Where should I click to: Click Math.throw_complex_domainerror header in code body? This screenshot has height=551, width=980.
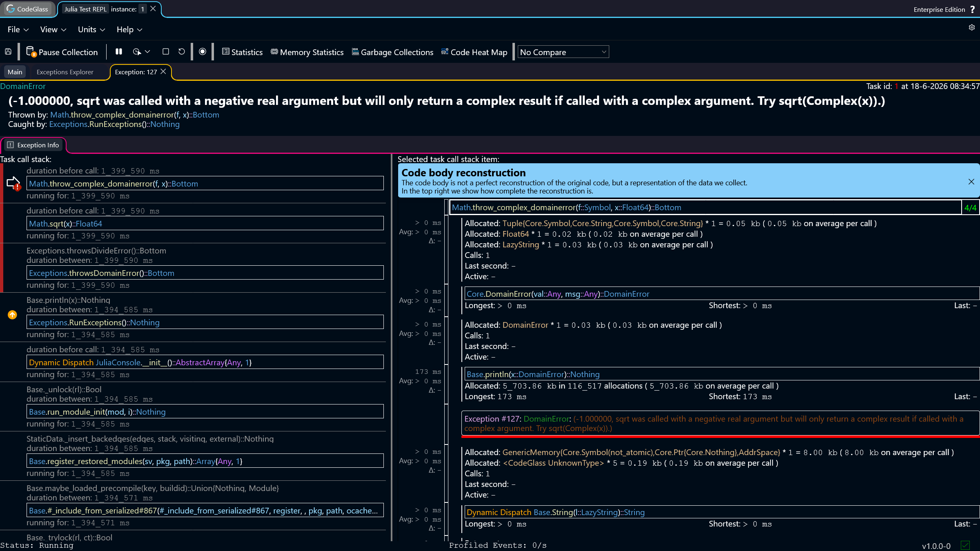pos(705,207)
